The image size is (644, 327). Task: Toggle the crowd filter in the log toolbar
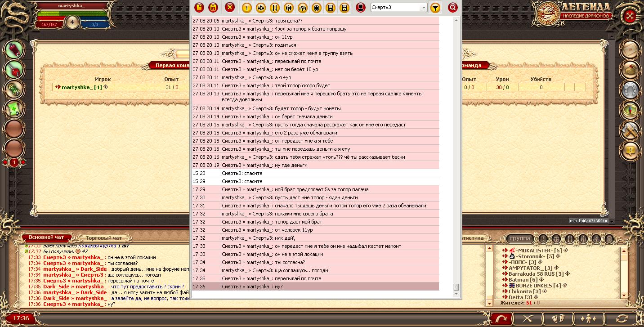click(302, 7)
